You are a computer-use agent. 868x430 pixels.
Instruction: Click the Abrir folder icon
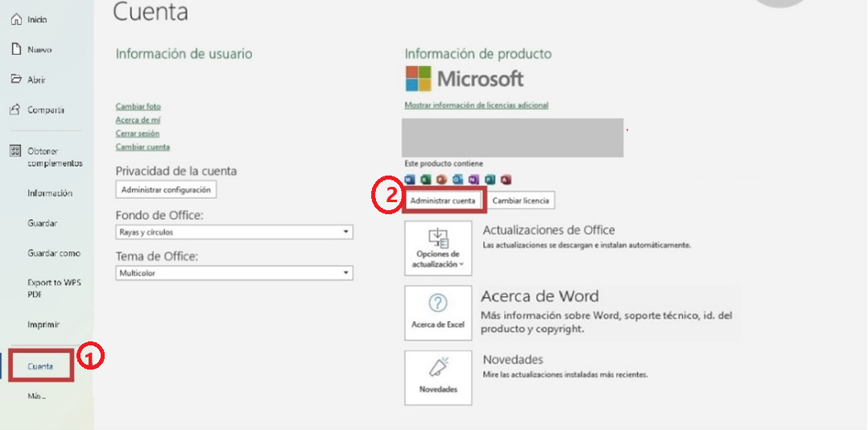pyautogui.click(x=15, y=80)
